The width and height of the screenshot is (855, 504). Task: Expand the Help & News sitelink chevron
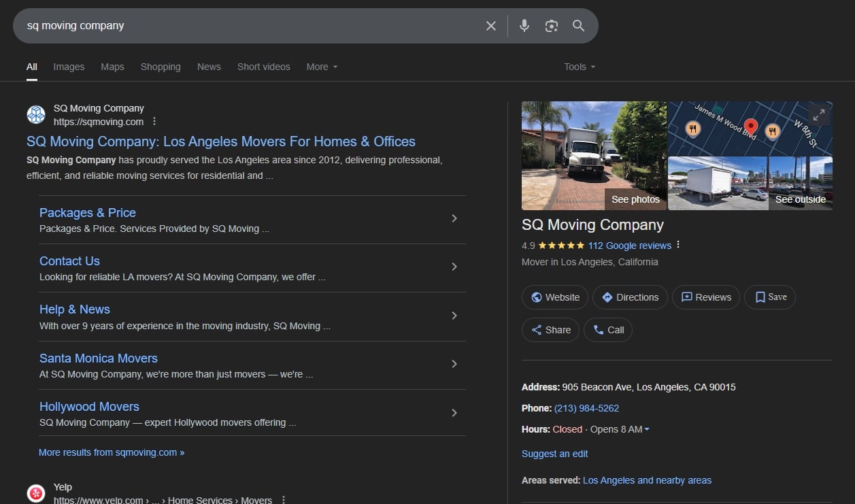pos(454,316)
